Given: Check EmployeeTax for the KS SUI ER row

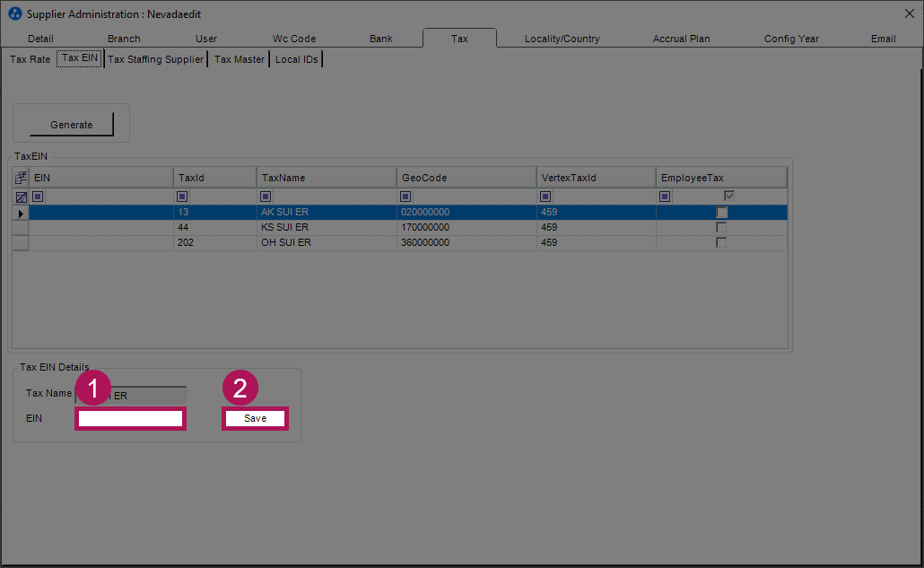Looking at the screenshot, I should tap(721, 227).
